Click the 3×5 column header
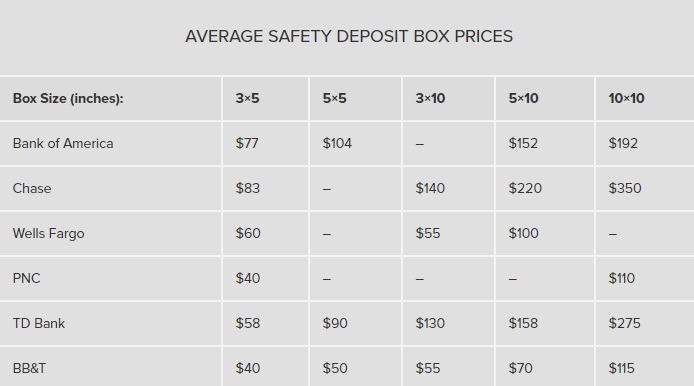The height and width of the screenshot is (386, 694). click(247, 98)
